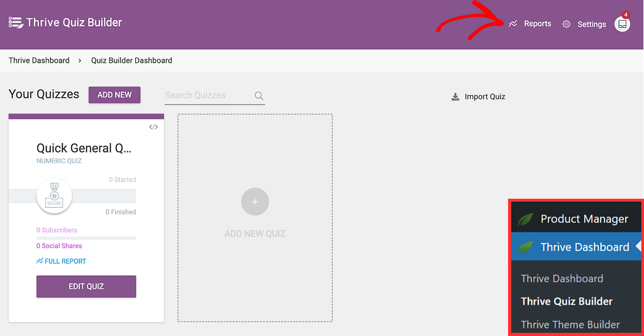This screenshot has height=336, width=644.
Task: Click the NUMERIC QUIZ label
Action: (x=59, y=161)
